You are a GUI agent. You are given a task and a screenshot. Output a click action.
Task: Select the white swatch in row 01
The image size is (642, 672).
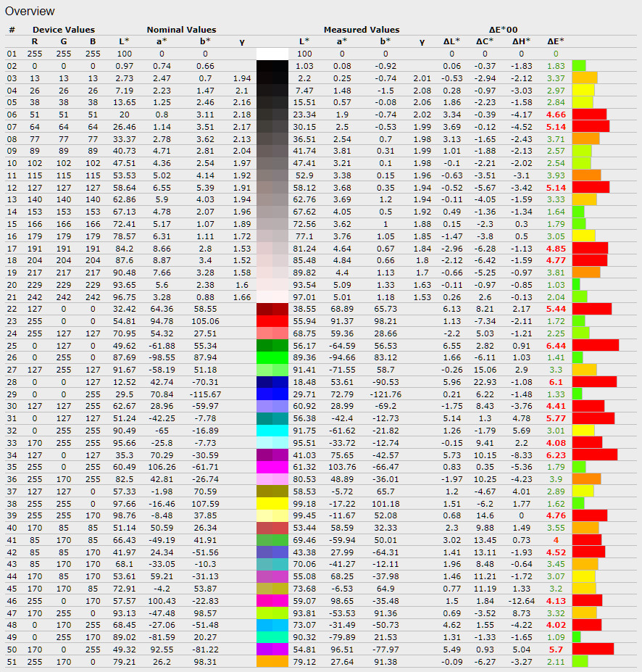(272, 54)
